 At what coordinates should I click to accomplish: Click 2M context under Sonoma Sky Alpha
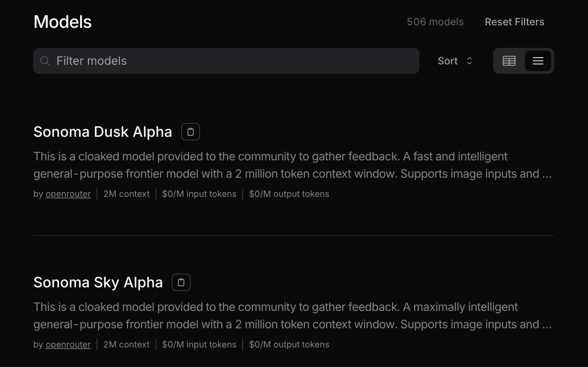click(x=126, y=345)
